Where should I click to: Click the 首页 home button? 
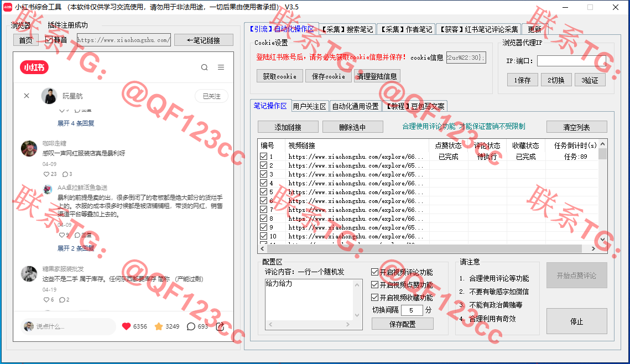(x=25, y=40)
